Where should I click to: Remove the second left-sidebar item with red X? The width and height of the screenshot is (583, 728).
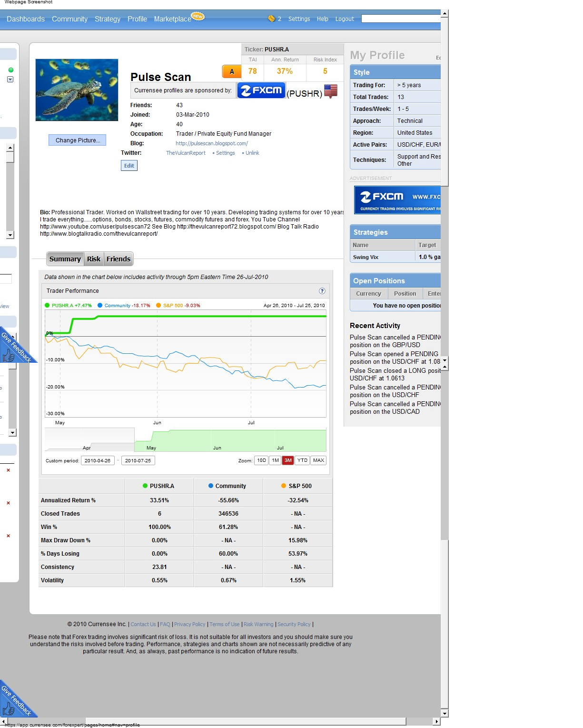click(8, 503)
